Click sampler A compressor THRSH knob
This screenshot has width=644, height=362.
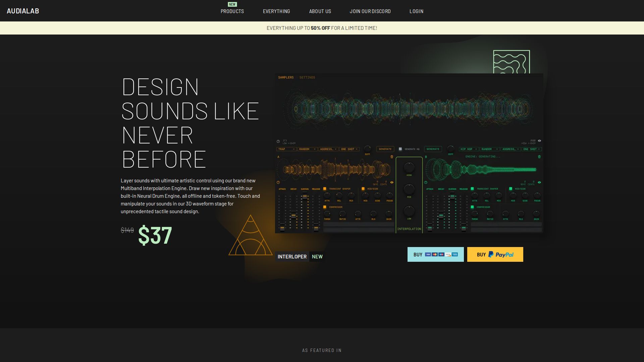(x=327, y=214)
